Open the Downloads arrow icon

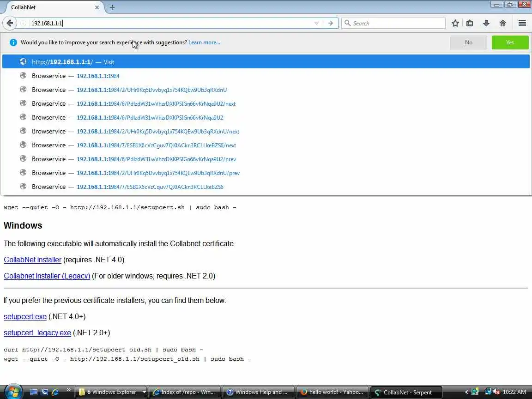(x=486, y=23)
